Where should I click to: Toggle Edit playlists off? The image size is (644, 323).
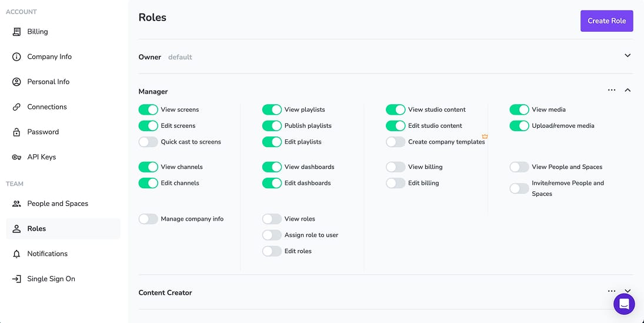pyautogui.click(x=272, y=142)
